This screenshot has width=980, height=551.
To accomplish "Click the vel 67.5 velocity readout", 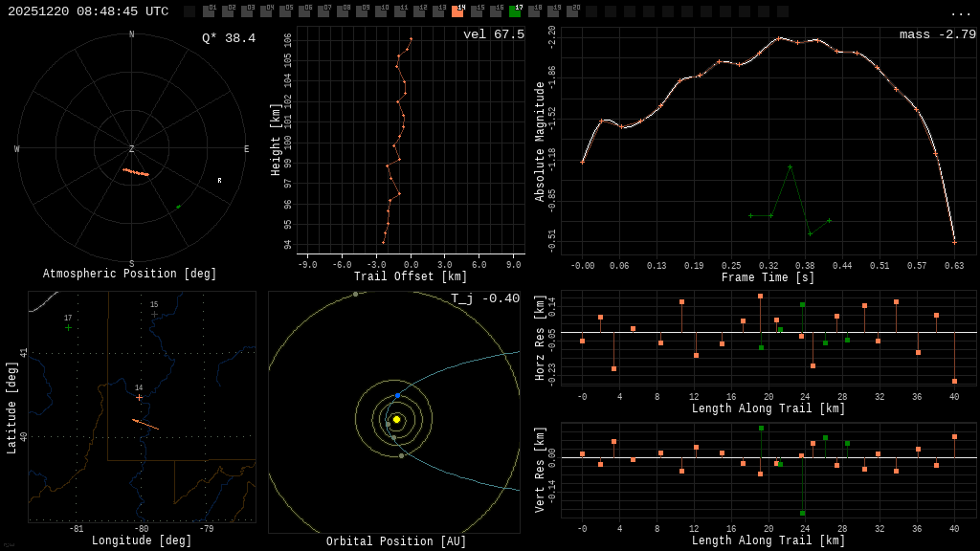I will point(493,34).
